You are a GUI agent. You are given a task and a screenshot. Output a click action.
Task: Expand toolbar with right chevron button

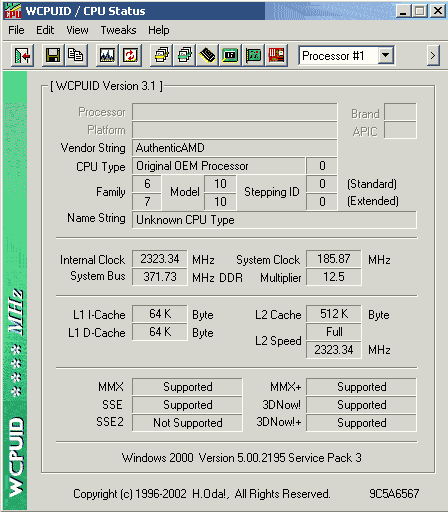click(x=433, y=56)
